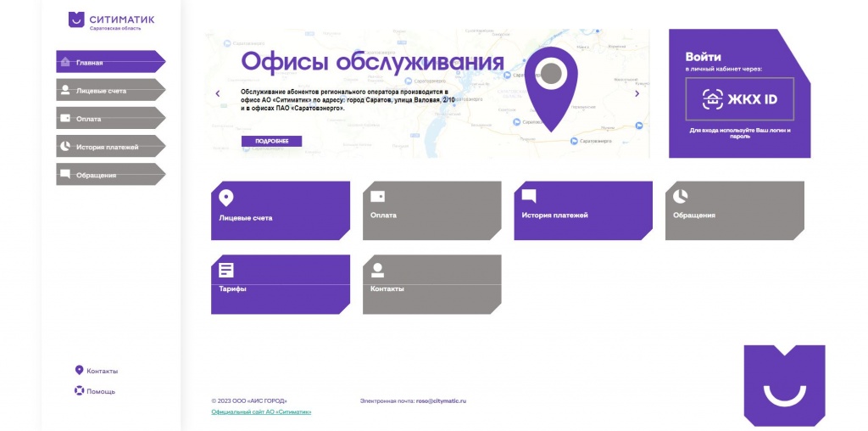868x431 pixels.
Task: Click the pin icon on the Лицевые счета tile
Action: 225,198
